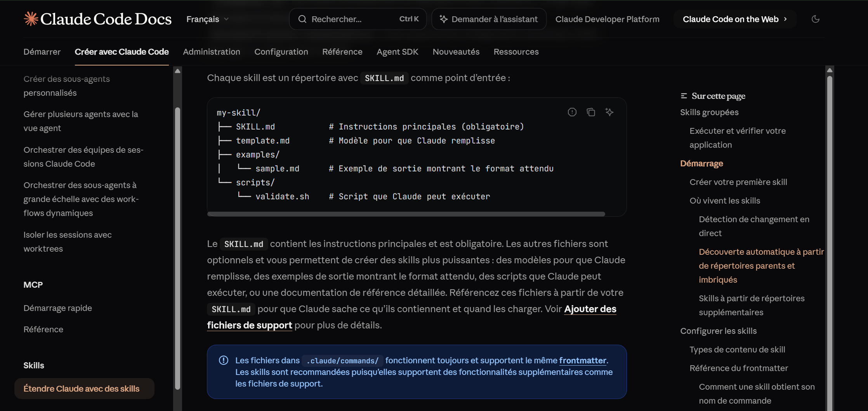Click the search magnifier icon
This screenshot has height=411, width=868.
[302, 19]
